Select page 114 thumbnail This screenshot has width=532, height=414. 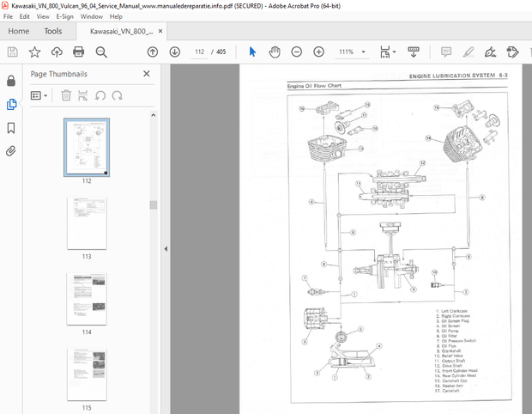87,299
